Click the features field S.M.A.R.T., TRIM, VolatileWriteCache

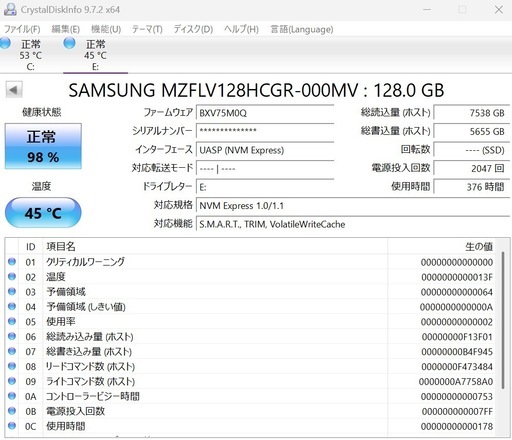tap(353, 224)
